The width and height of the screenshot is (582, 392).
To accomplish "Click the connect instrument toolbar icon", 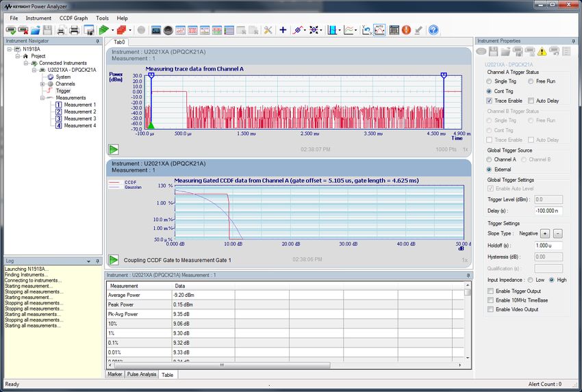I will point(11,30).
